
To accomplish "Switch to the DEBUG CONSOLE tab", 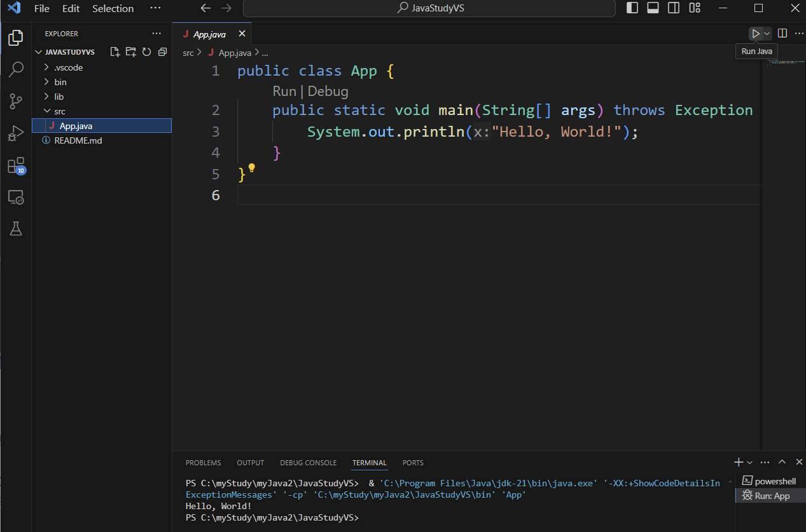I will coord(309,463).
